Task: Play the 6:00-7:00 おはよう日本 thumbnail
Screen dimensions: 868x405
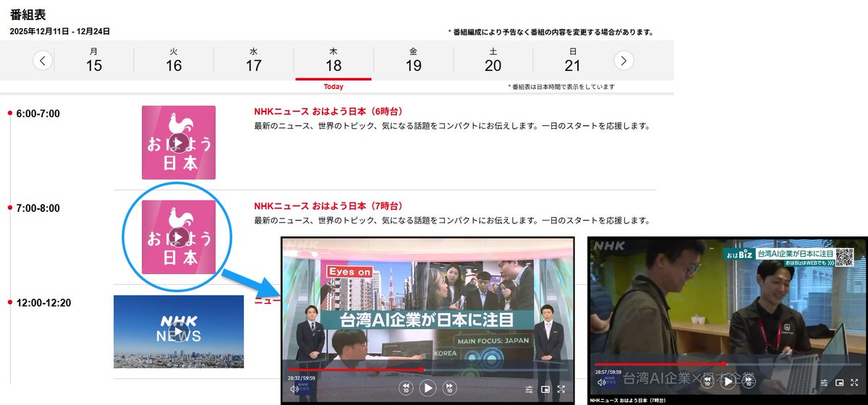Action: 179,142
